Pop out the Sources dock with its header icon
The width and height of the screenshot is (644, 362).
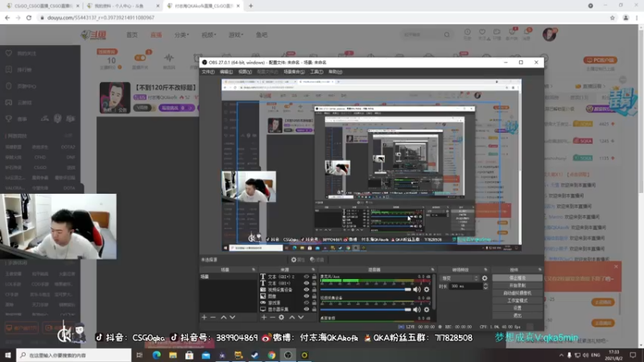click(x=313, y=269)
